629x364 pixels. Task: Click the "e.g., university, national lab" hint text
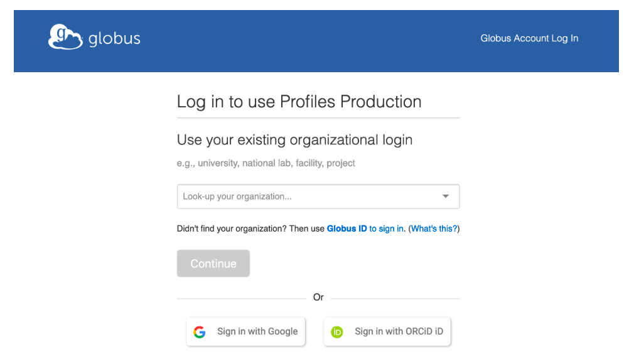click(266, 163)
